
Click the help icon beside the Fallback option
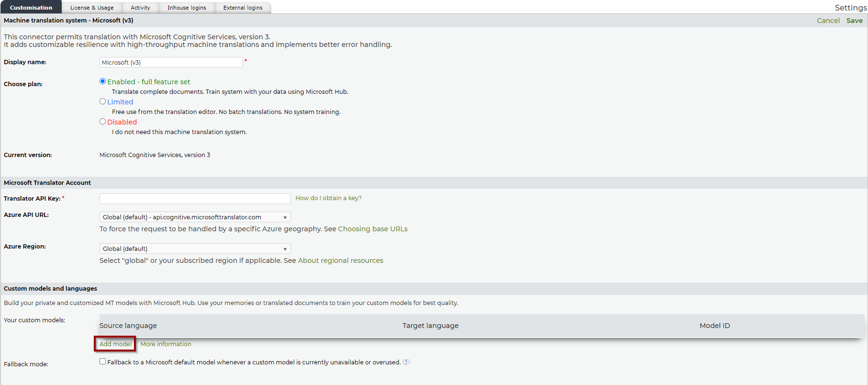coord(406,362)
